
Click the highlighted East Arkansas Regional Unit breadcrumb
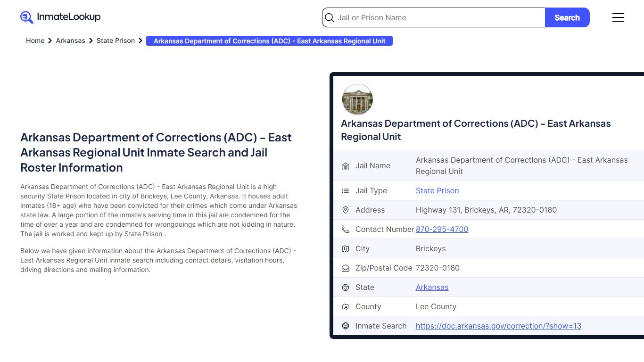pos(269,41)
